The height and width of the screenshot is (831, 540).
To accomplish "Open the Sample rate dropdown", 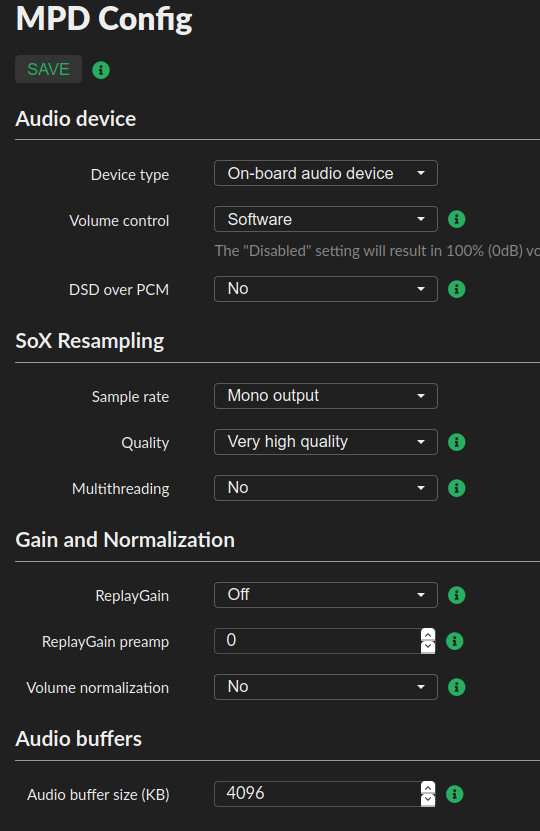I will [325, 396].
